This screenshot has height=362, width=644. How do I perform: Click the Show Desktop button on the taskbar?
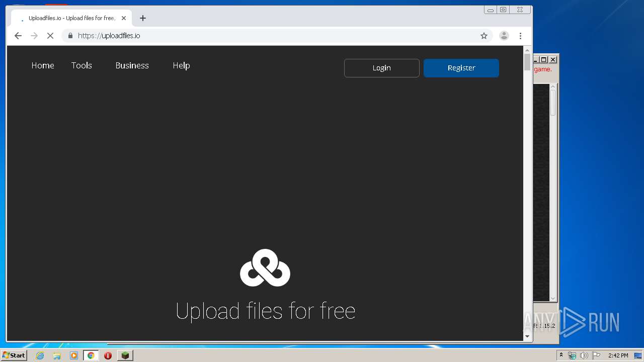(639, 355)
